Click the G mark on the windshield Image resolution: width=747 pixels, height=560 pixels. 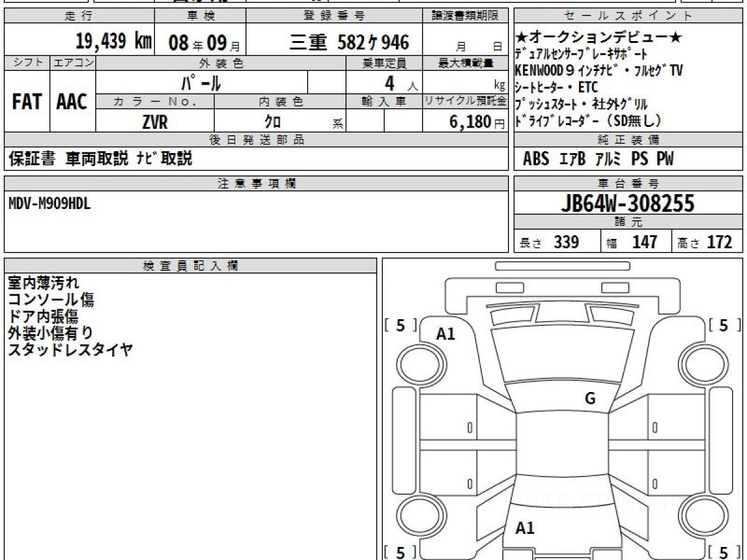coord(590,399)
